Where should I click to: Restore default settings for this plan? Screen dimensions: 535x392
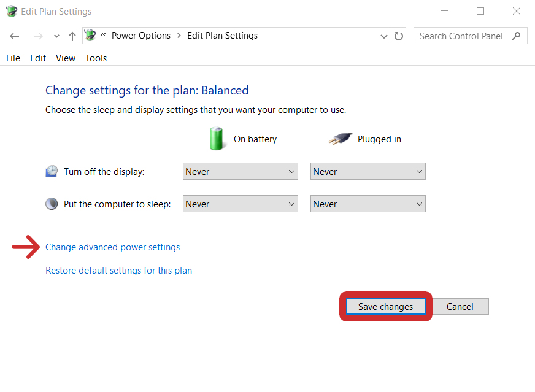tap(118, 270)
